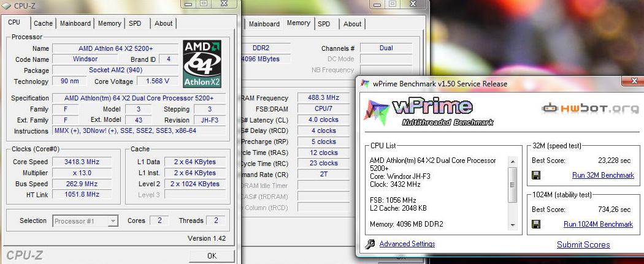Click Submit Scores link
644x264 pixels.
(x=583, y=245)
